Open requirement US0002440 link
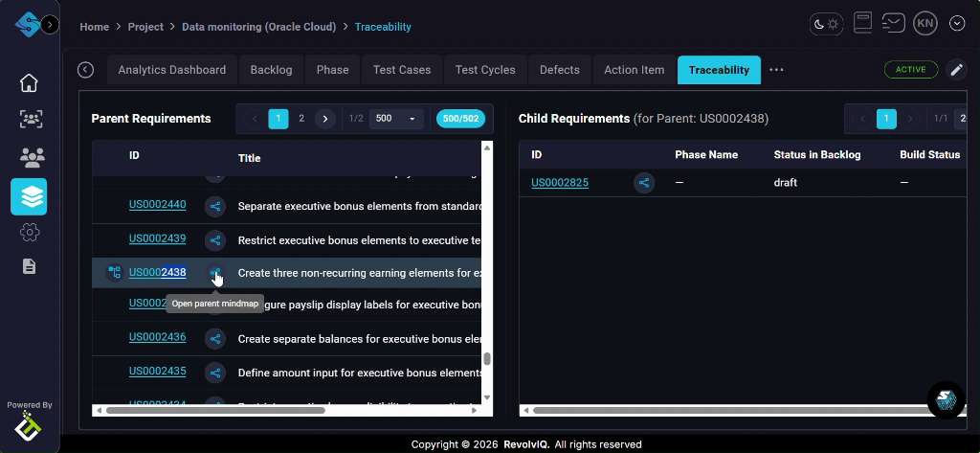 (x=158, y=205)
